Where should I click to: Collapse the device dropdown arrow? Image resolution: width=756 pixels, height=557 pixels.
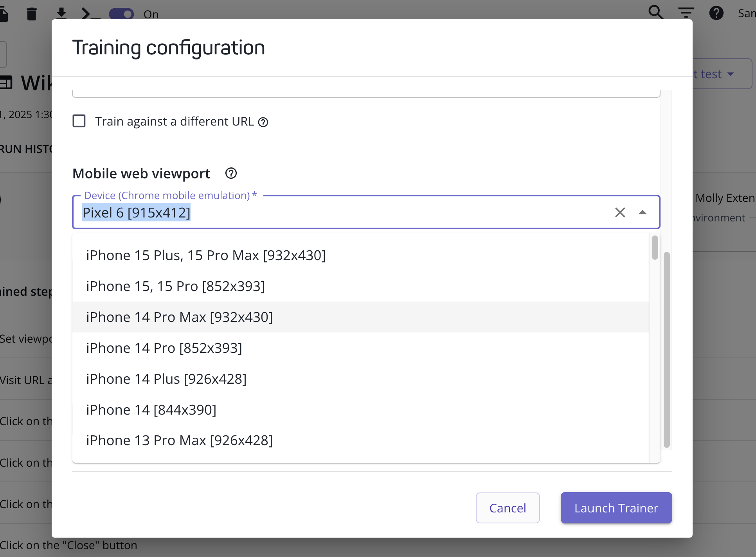tap(642, 212)
